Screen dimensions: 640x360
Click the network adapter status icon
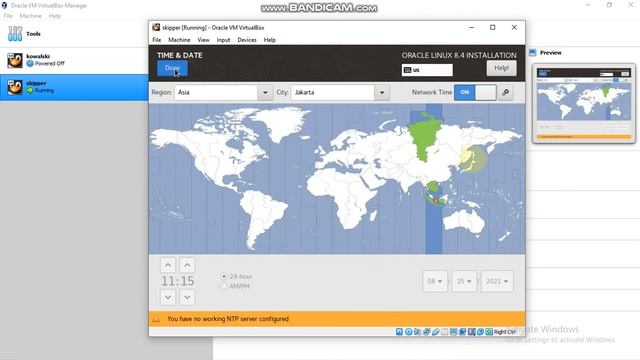427,332
